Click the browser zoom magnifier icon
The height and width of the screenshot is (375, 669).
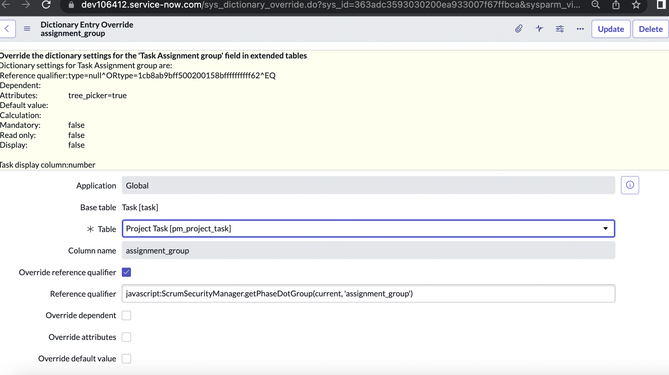tap(596, 5)
